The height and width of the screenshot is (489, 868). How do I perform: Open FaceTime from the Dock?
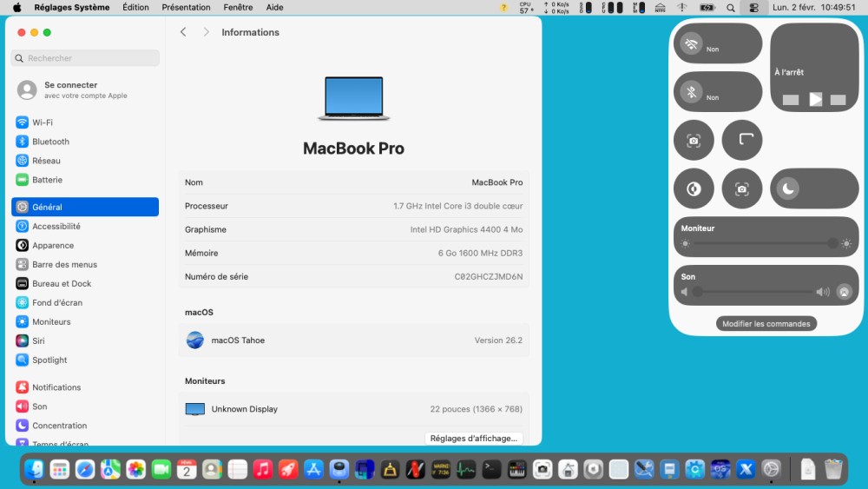coord(161,470)
